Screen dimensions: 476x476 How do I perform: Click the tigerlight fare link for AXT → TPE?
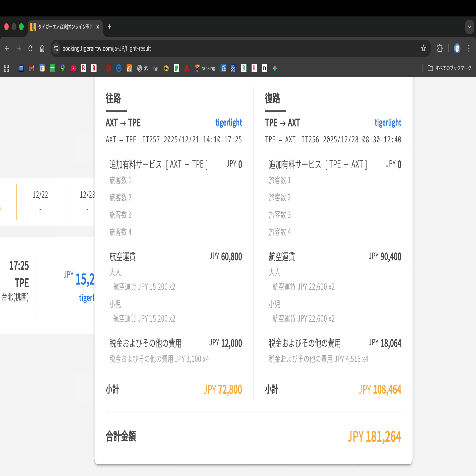[x=229, y=122]
